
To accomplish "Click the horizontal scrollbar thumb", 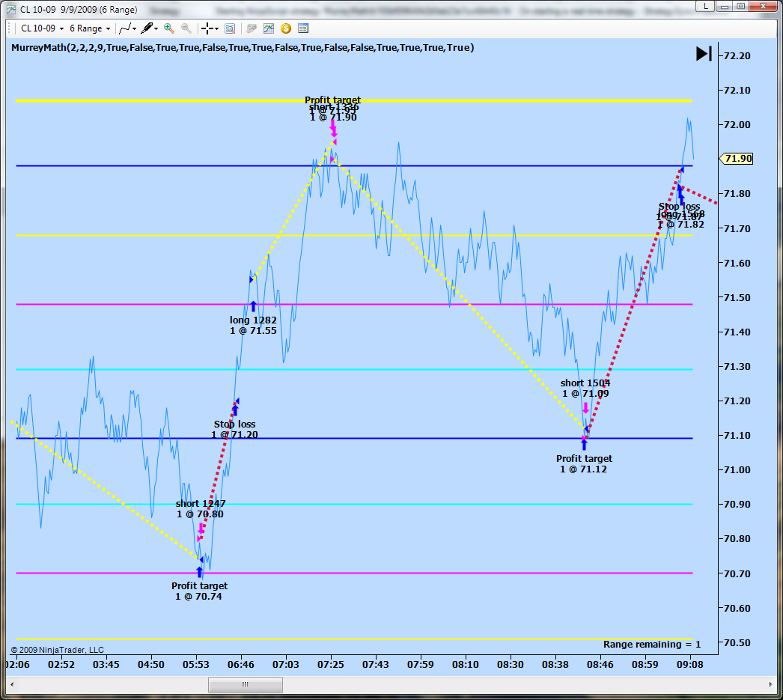I will point(246,684).
